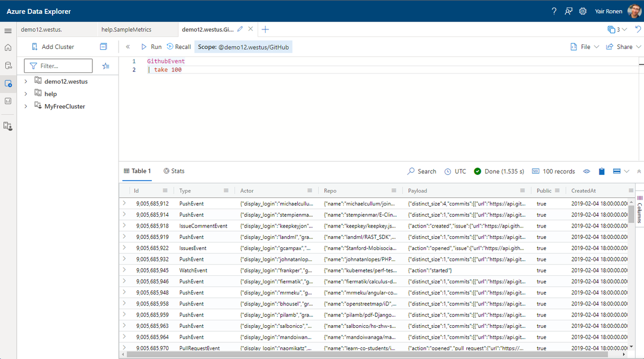644x359 pixels.
Task: Toggle UTC time zone setting
Action: tap(455, 171)
